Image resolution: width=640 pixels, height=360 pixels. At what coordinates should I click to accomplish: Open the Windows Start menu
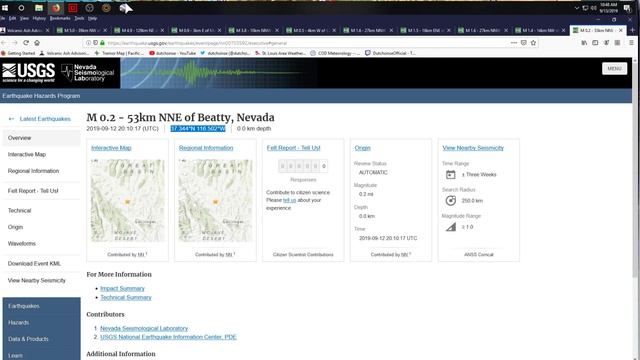[5, 8]
